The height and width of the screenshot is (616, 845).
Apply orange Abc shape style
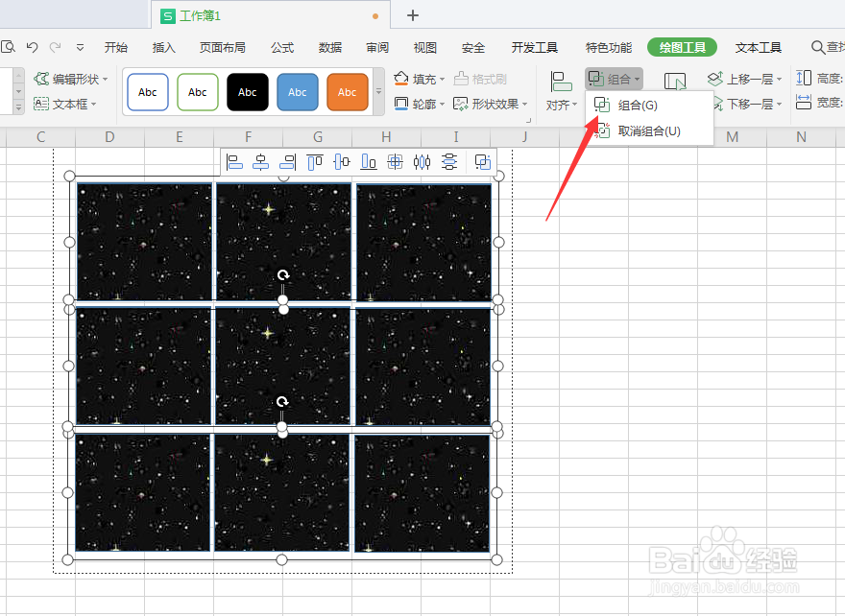pyautogui.click(x=347, y=92)
